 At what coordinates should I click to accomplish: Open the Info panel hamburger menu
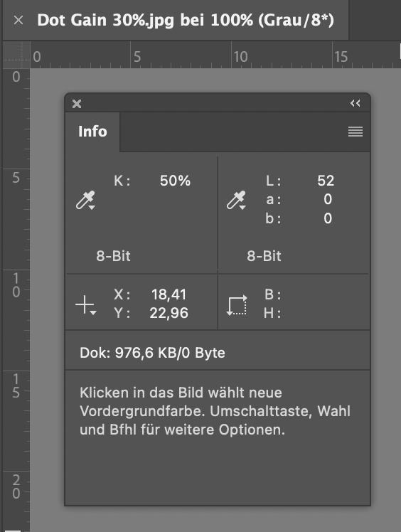click(355, 132)
